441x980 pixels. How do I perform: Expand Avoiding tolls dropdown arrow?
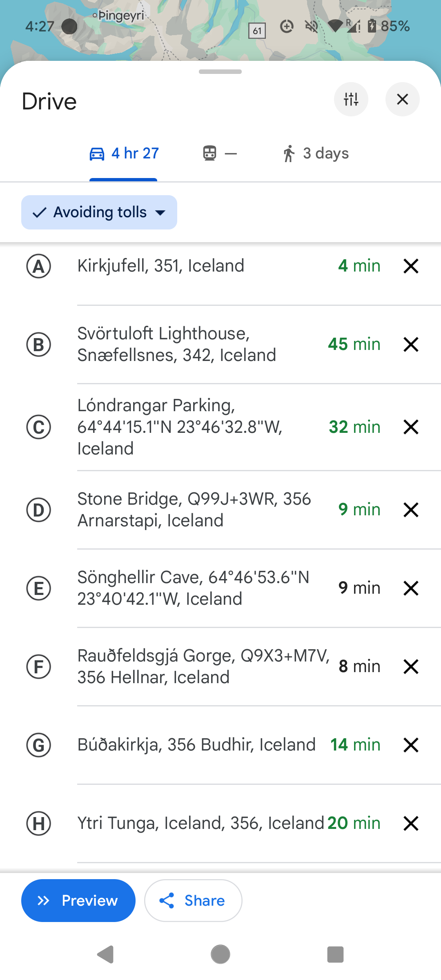coord(161,213)
